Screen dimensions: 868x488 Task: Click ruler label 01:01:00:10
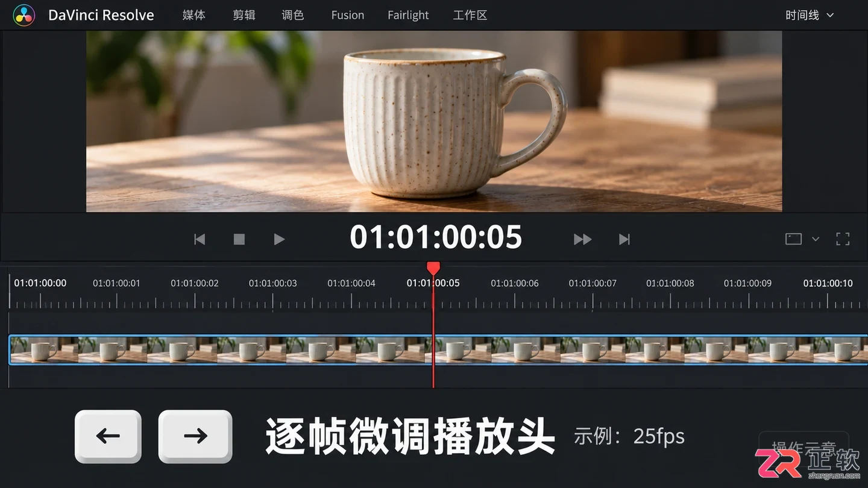click(828, 283)
